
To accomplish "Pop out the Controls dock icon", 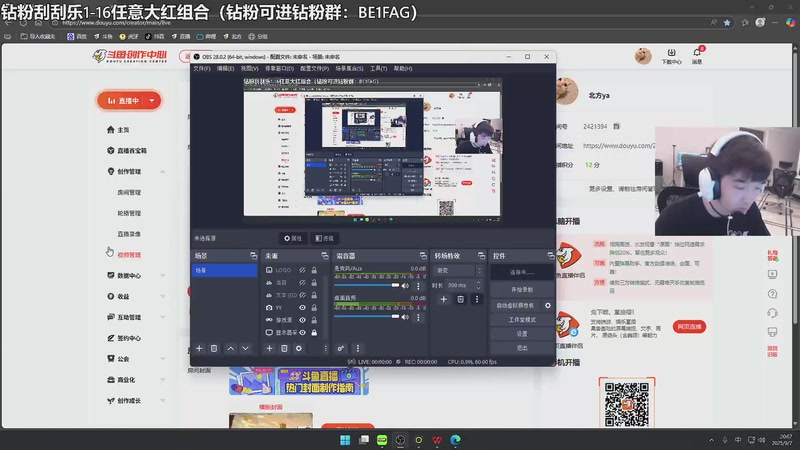I will tap(551, 256).
